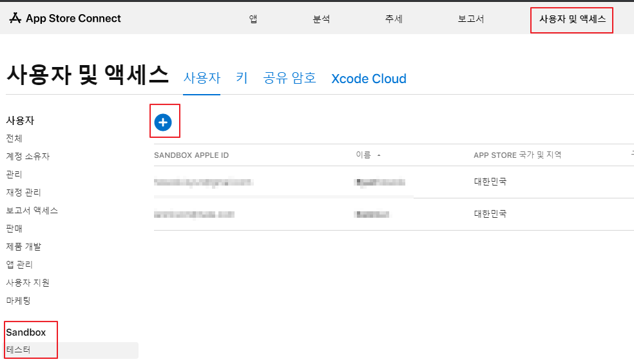
Task: Choose 보고서 액세스 in sidebar
Action: [32, 210]
